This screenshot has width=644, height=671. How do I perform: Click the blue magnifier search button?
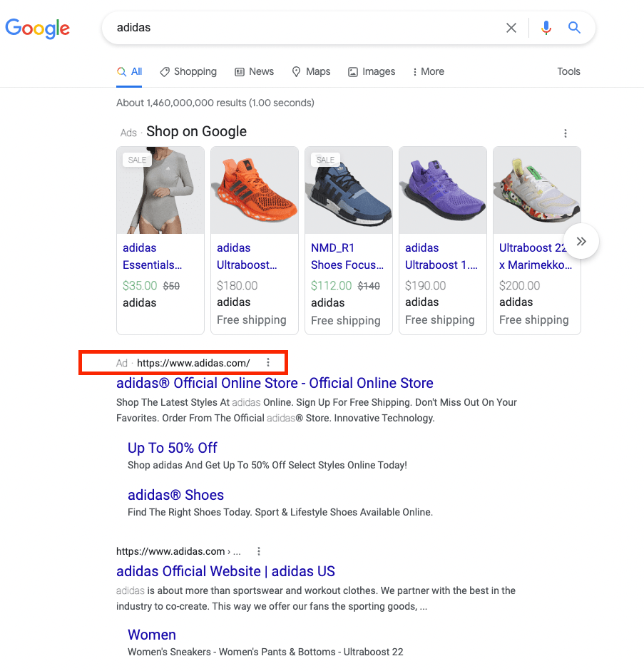[x=574, y=28]
